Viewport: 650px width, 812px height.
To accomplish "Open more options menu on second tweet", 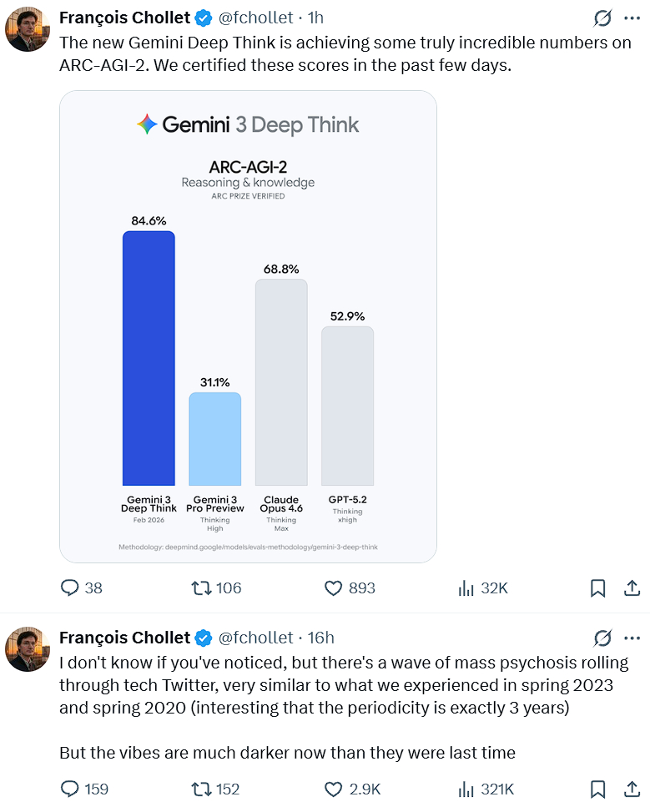I will pos(632,638).
